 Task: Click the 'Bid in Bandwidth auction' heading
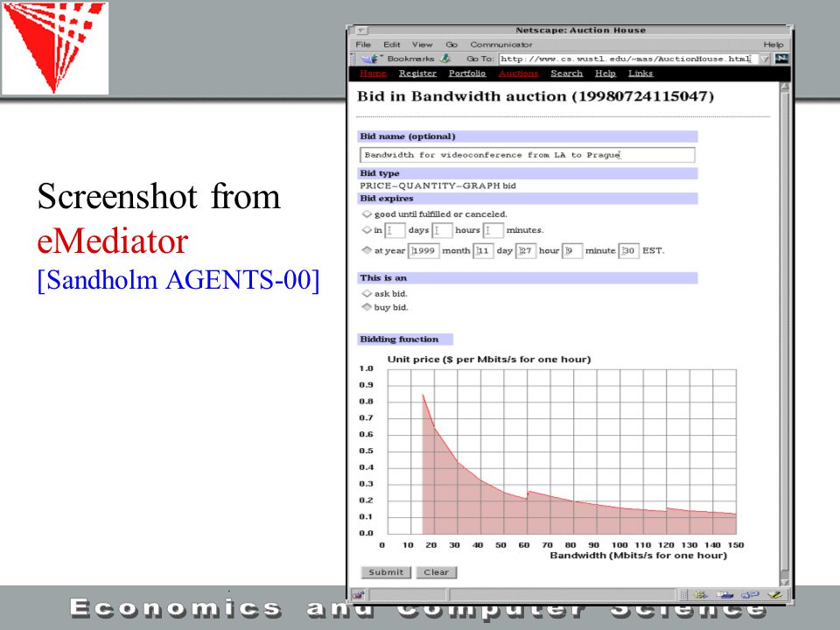[535, 96]
